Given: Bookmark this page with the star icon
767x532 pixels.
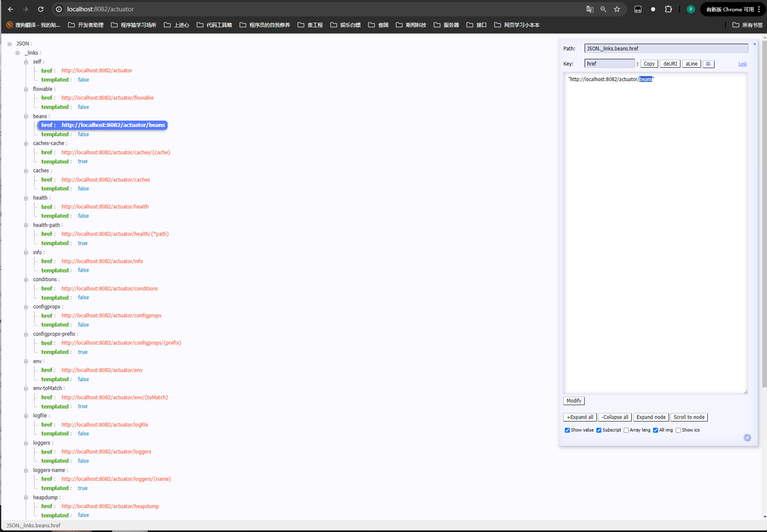Looking at the screenshot, I should (617, 9).
